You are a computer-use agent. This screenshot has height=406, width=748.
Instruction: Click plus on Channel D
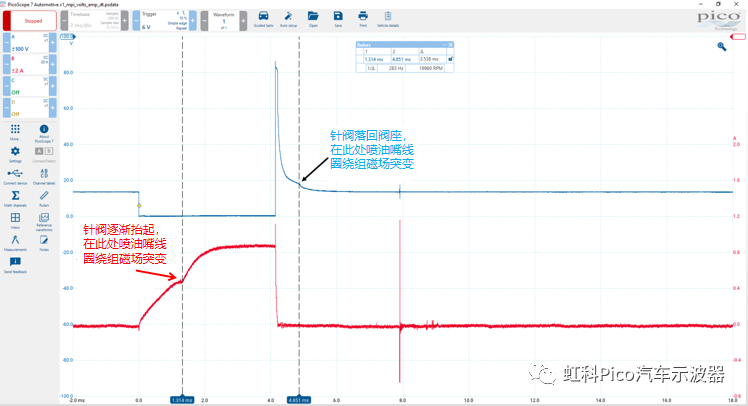[52, 108]
